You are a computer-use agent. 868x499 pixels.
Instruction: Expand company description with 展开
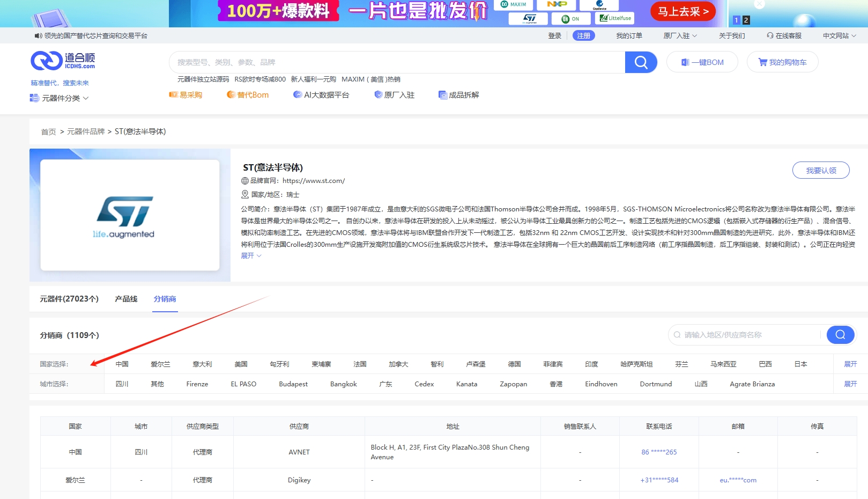[251, 256]
